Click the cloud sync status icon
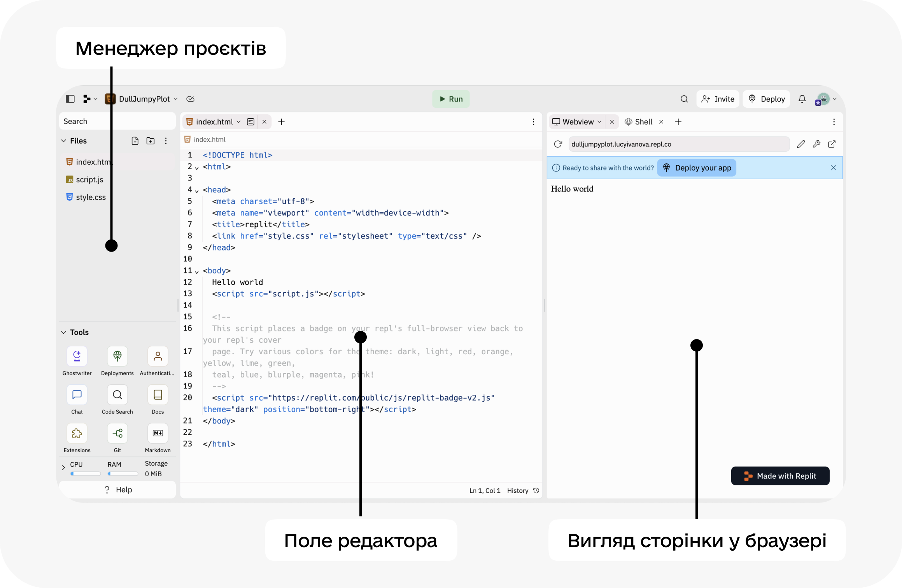This screenshot has width=902, height=588. pos(190,99)
